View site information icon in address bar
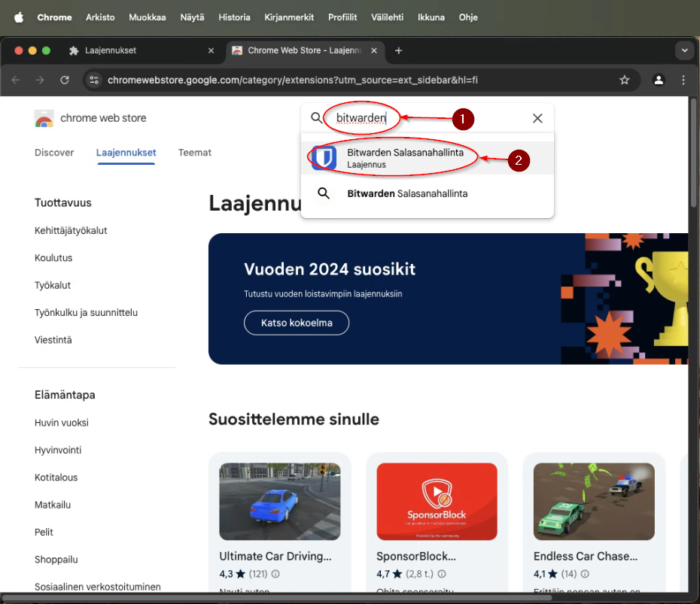The width and height of the screenshot is (700, 604). click(x=94, y=80)
